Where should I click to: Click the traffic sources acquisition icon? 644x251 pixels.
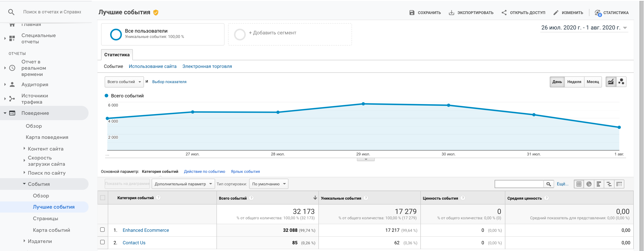pos(12,99)
